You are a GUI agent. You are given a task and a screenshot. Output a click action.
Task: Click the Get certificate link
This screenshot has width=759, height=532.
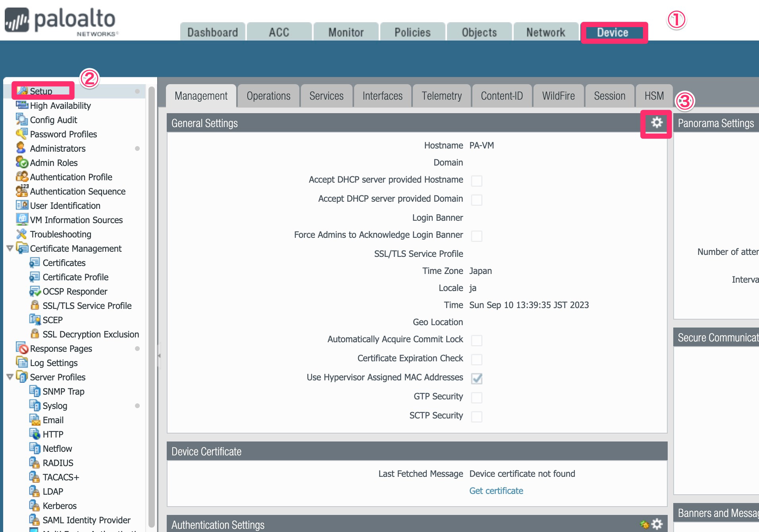(x=495, y=491)
